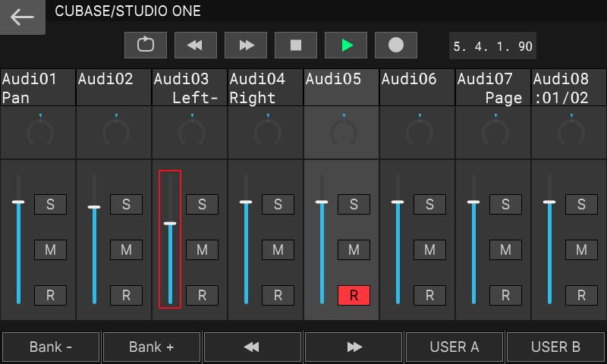
Task: Click the Audi03 pan knob
Action: click(192, 131)
